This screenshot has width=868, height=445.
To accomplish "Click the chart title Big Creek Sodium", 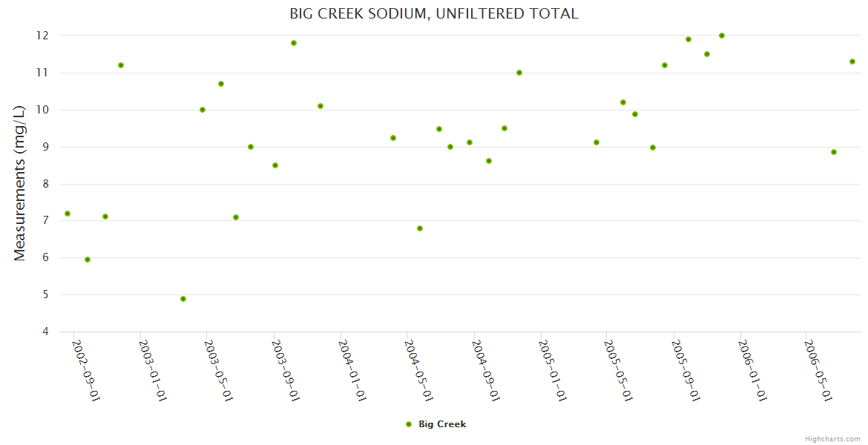I will (x=434, y=13).
